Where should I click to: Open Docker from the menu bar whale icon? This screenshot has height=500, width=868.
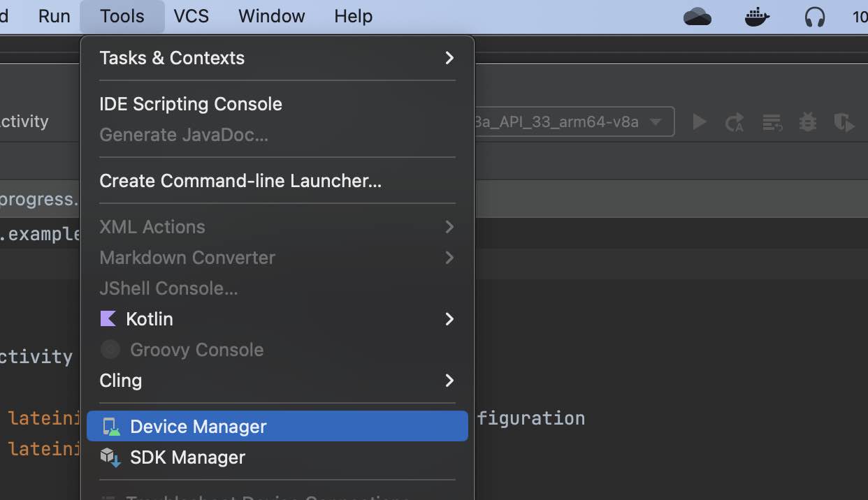tap(757, 15)
